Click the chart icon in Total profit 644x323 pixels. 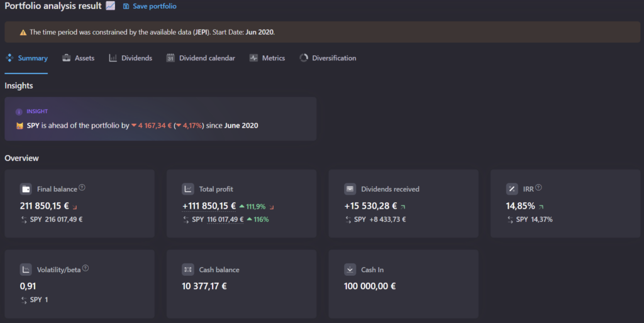[188, 189]
